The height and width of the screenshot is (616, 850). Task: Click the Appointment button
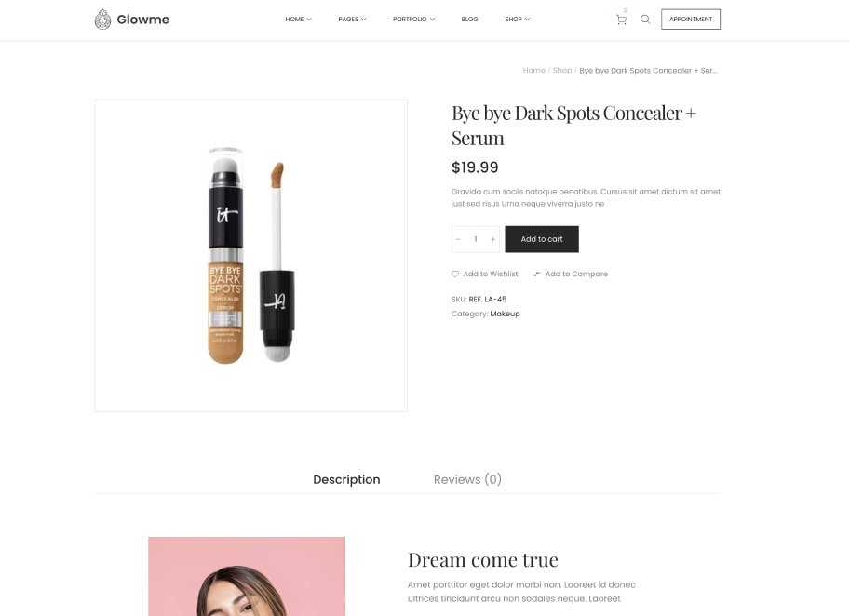click(691, 20)
